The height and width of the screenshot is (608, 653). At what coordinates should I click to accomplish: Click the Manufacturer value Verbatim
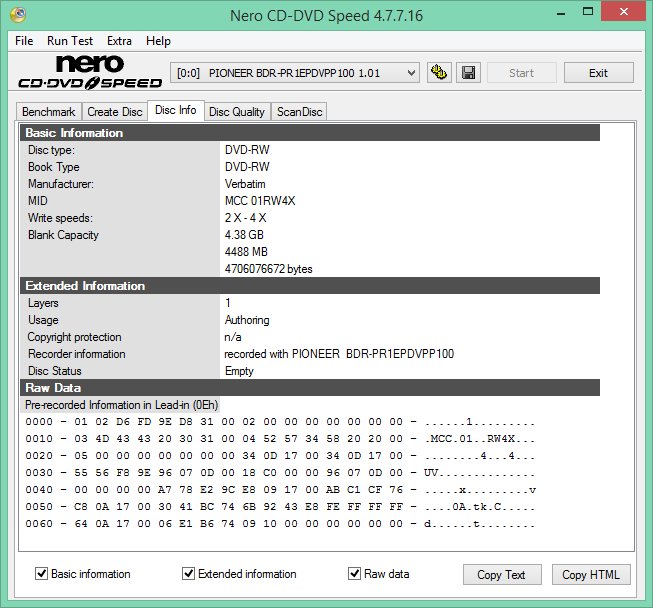pyautogui.click(x=245, y=184)
